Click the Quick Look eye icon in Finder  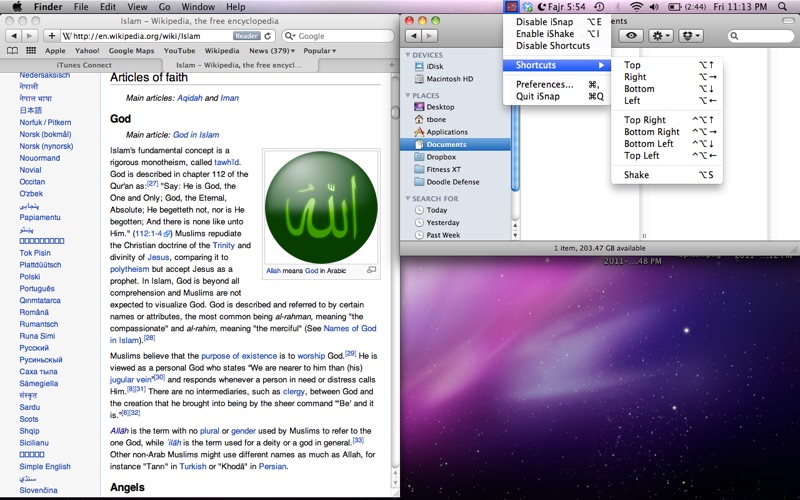pos(632,36)
